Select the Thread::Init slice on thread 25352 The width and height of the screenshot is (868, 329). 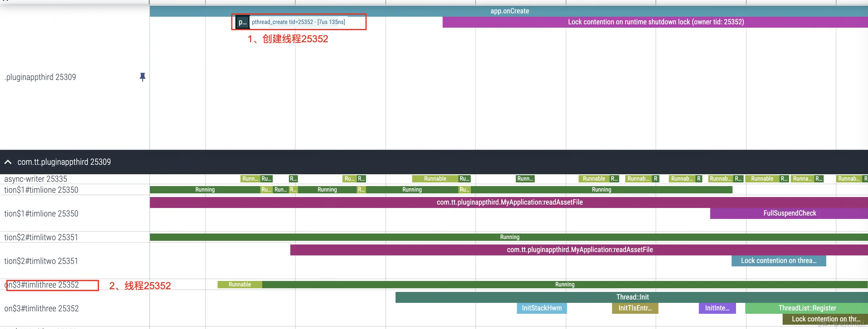point(632,297)
